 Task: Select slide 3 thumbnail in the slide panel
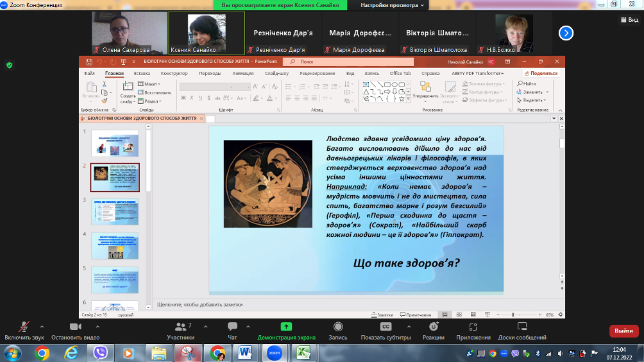[114, 211]
